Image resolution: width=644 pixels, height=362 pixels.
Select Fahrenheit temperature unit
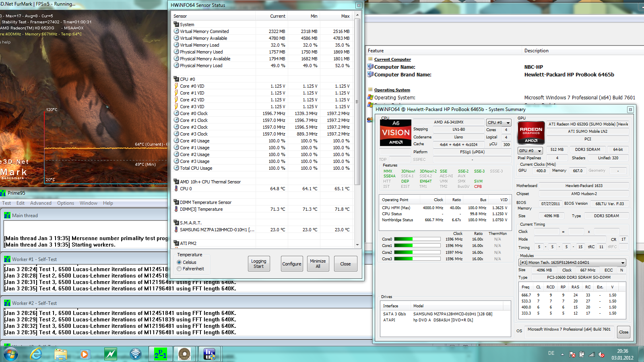tap(180, 269)
